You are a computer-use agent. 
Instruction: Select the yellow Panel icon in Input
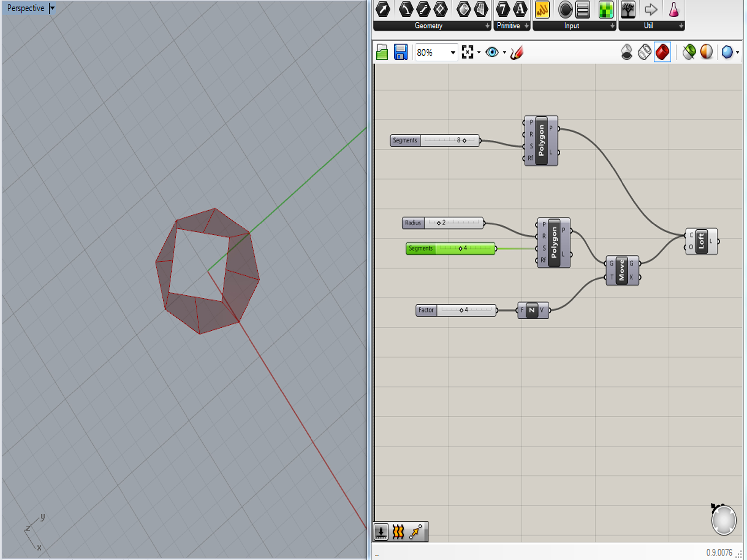click(542, 10)
